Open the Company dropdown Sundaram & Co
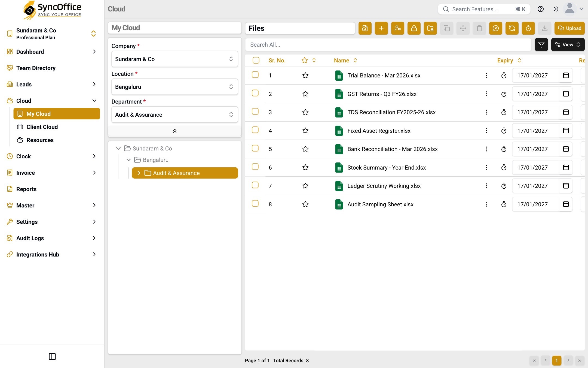The width and height of the screenshot is (588, 368). [x=174, y=59]
